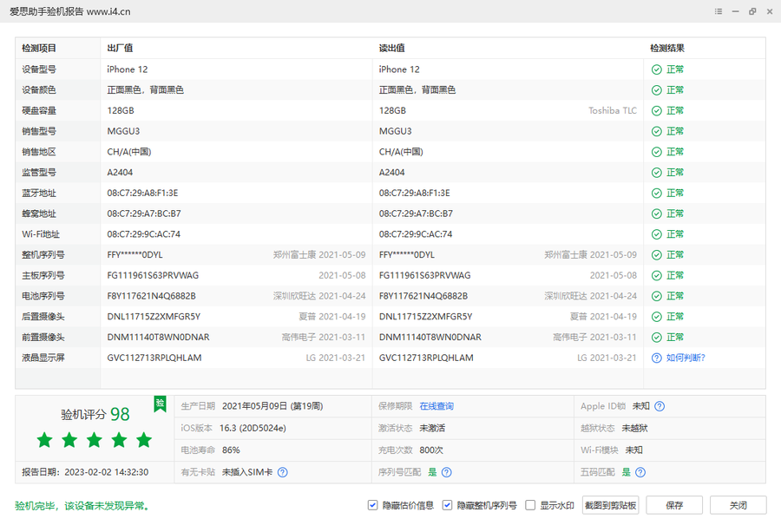
Task: Click the 报告日期 2023-02-02 14:32:30 text
Action: coord(85,472)
